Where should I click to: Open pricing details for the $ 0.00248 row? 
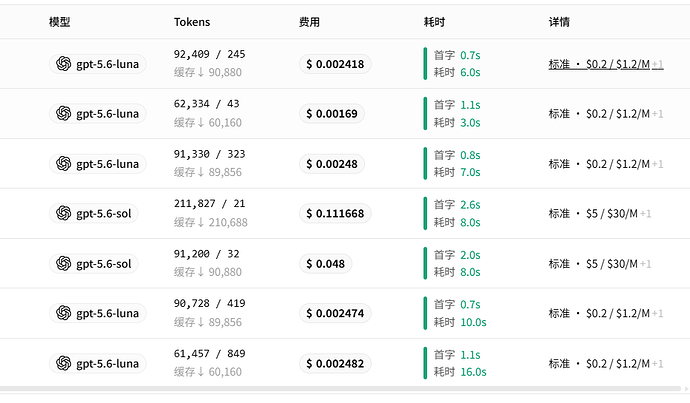(606, 164)
